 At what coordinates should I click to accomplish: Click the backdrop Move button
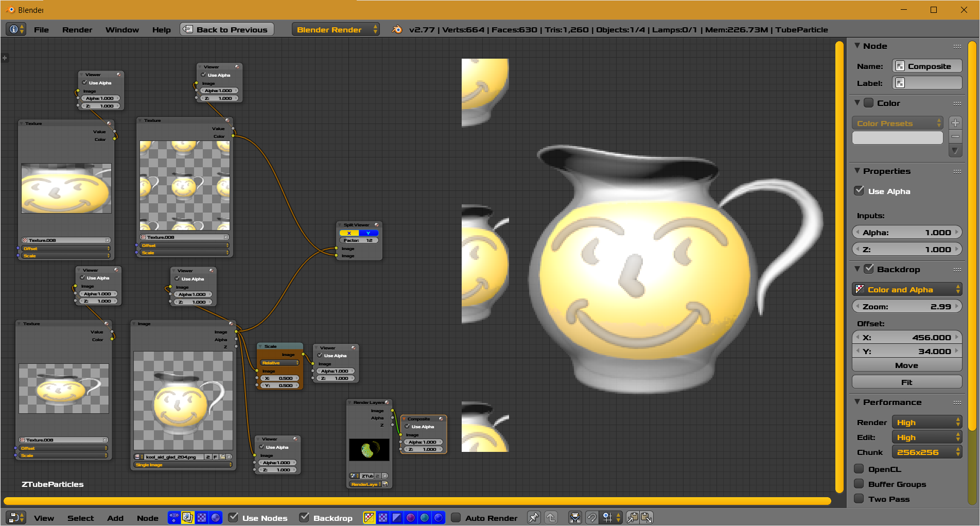[907, 365]
